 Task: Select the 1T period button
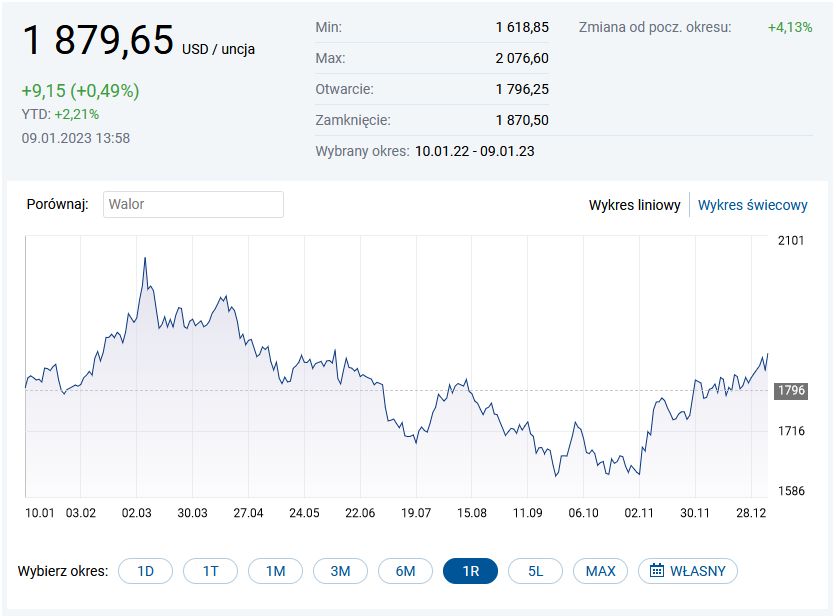210,571
